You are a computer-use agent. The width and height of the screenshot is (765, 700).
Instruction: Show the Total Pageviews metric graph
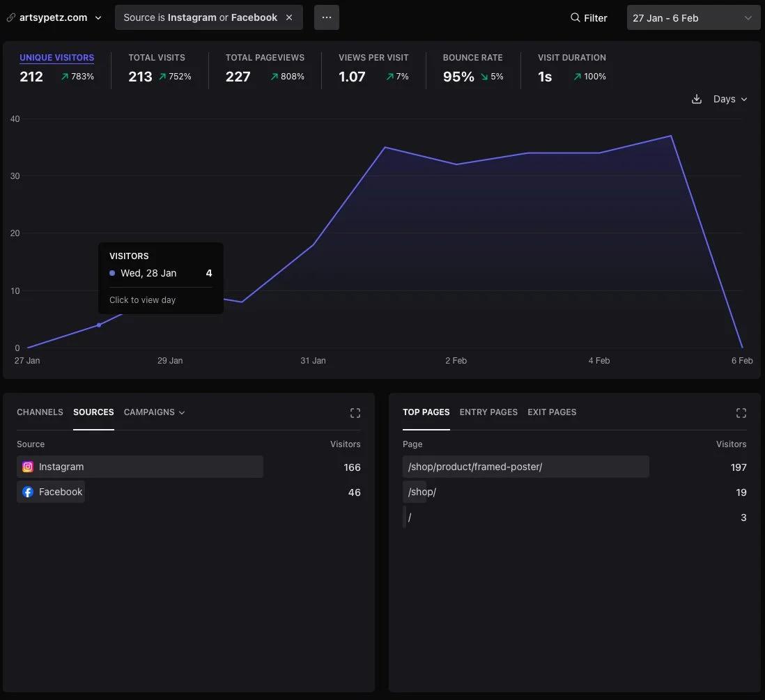pyautogui.click(x=265, y=58)
